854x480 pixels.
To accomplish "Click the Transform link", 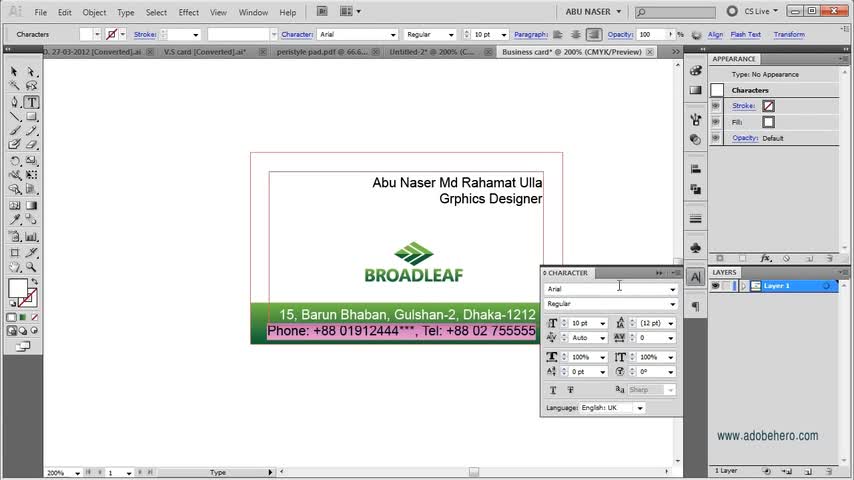I will (x=789, y=34).
